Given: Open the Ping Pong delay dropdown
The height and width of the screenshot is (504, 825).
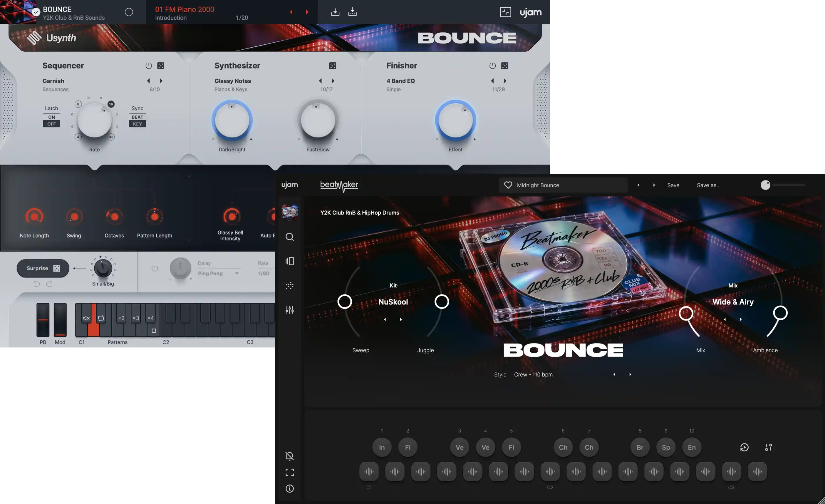Looking at the screenshot, I should pos(218,274).
